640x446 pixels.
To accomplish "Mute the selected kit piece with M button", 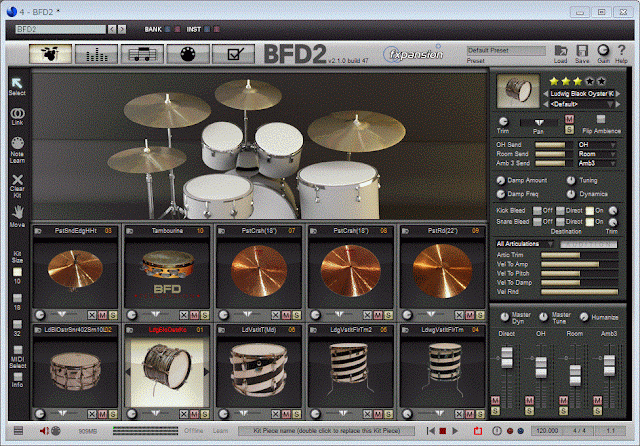I will [x=568, y=121].
